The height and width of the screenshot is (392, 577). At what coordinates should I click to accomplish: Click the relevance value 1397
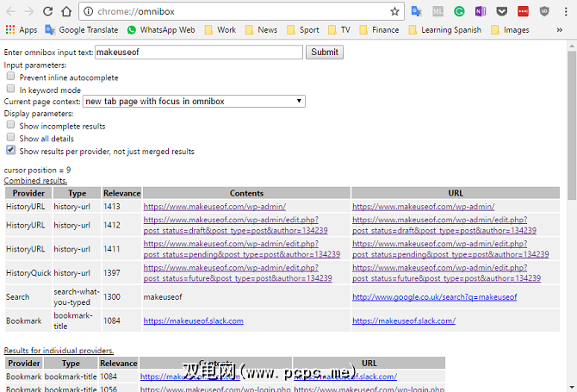click(x=111, y=273)
